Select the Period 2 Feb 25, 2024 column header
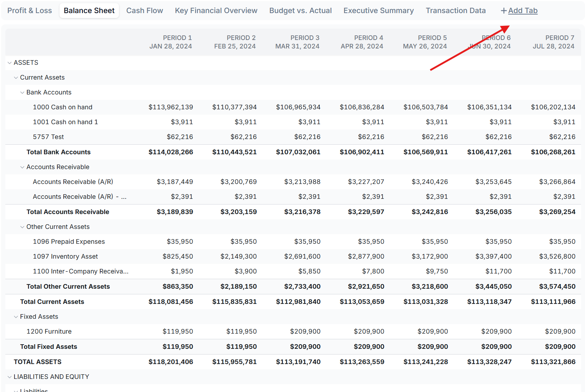Viewport: 585px width, 392px height. pyautogui.click(x=235, y=42)
